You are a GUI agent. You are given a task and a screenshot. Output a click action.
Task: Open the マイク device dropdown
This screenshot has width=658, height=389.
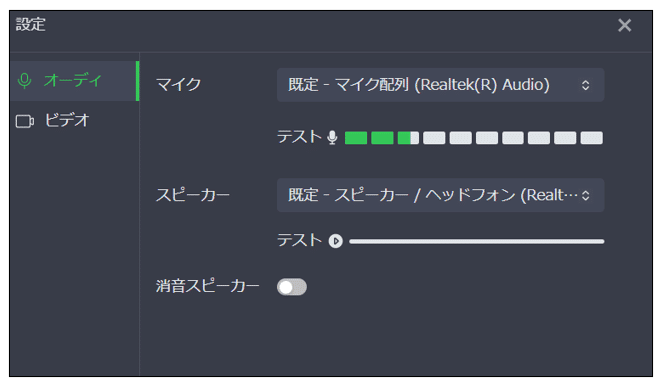click(440, 85)
